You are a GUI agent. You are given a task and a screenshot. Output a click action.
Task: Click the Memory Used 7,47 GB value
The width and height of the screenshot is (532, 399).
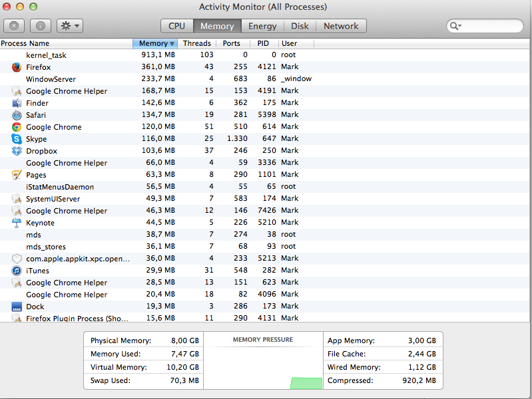[x=185, y=354]
